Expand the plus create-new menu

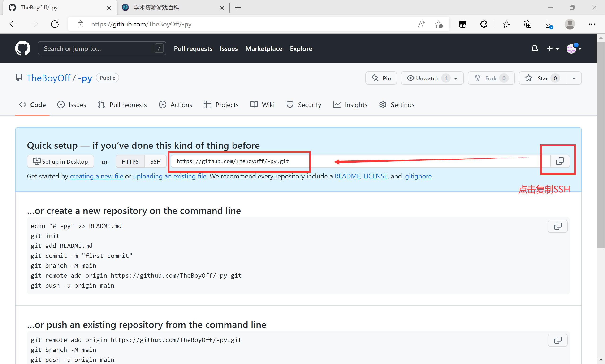pos(553,48)
